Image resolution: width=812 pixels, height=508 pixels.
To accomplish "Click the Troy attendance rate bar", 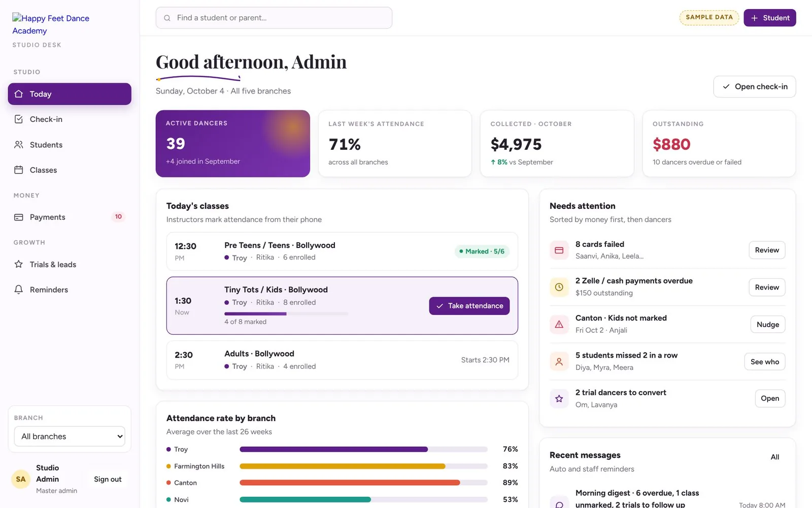I will tap(363, 450).
